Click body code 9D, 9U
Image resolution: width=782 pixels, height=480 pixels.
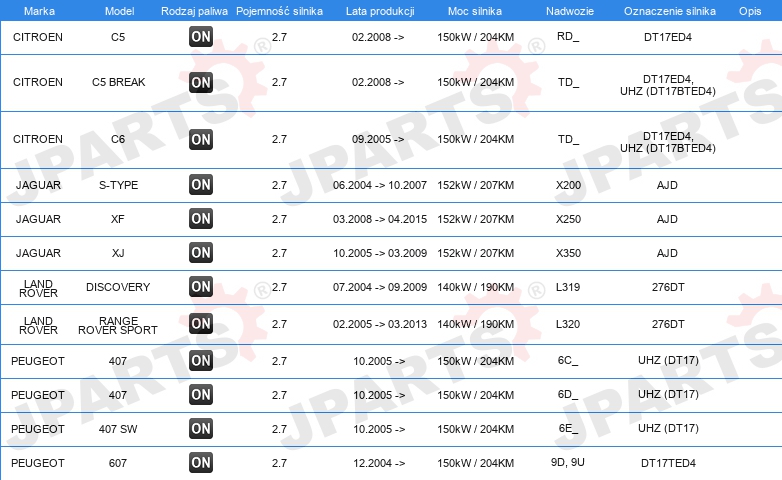click(x=568, y=463)
